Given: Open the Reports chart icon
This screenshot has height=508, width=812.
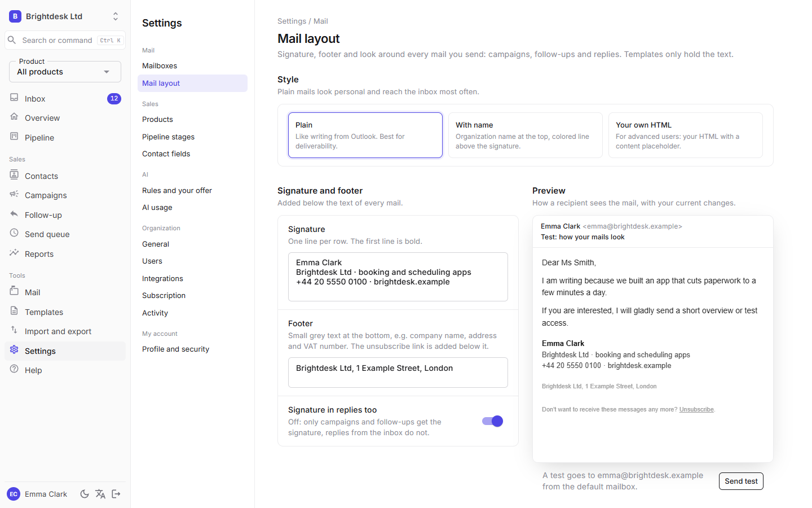Looking at the screenshot, I should click(14, 253).
